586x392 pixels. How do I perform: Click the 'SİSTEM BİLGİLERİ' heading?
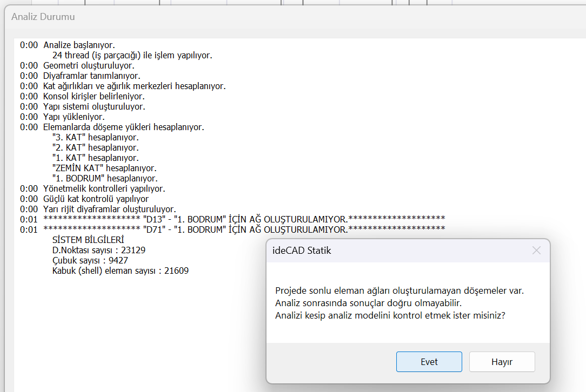[x=88, y=240]
